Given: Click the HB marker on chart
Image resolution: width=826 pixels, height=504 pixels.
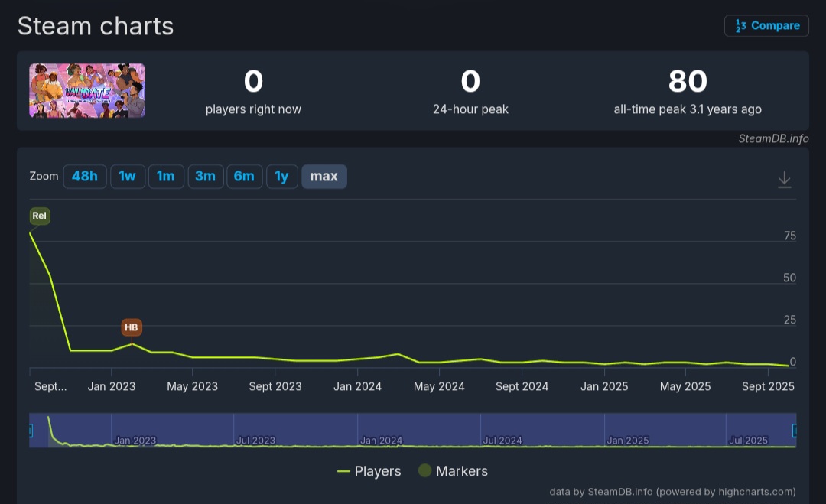Looking at the screenshot, I should [132, 327].
